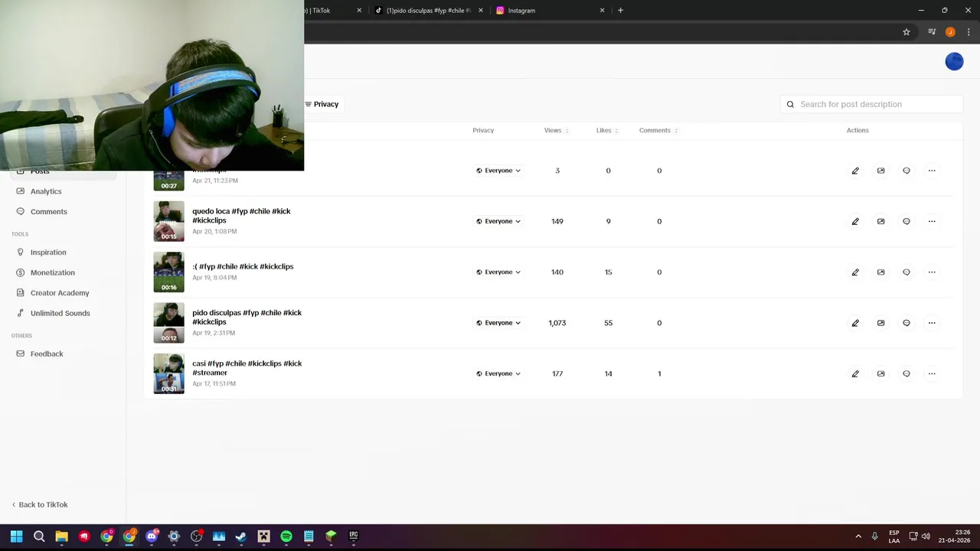Edit the Apr 21 post with 3 views
This screenshot has height=551, width=980.
(855, 171)
